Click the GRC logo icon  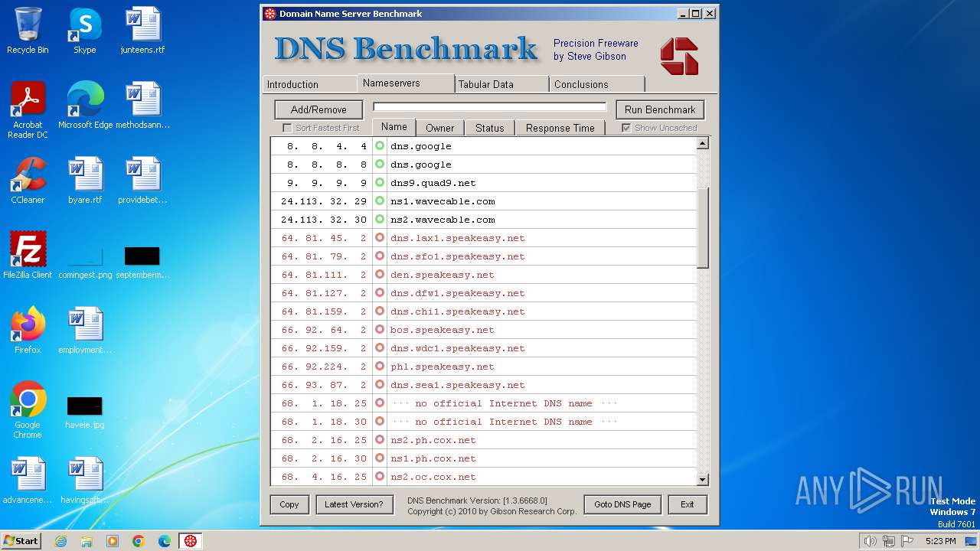(x=679, y=57)
